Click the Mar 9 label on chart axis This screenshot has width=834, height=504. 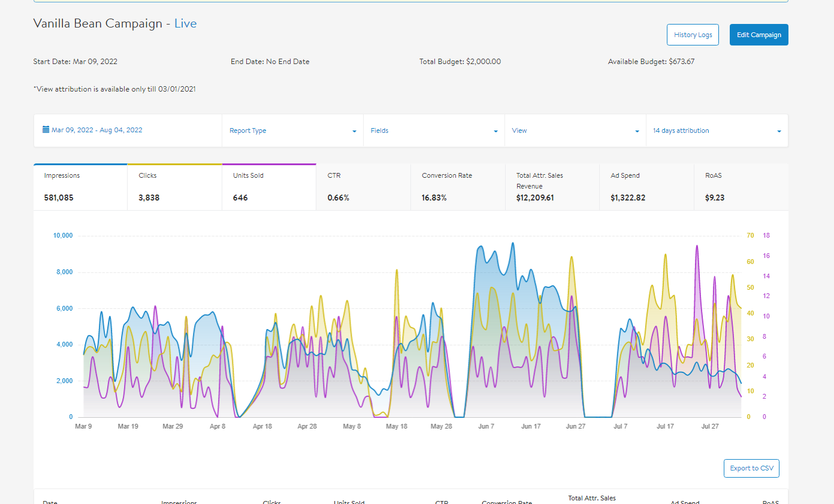coord(83,427)
